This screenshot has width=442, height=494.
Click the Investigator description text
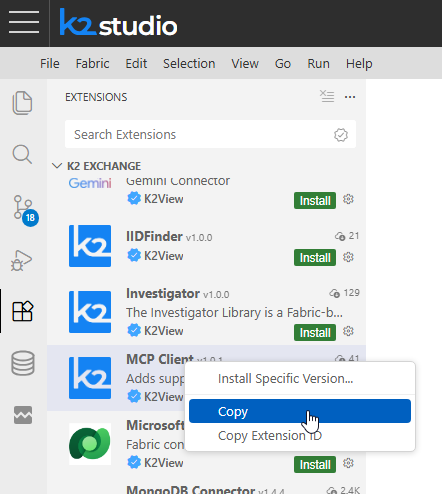(234, 313)
